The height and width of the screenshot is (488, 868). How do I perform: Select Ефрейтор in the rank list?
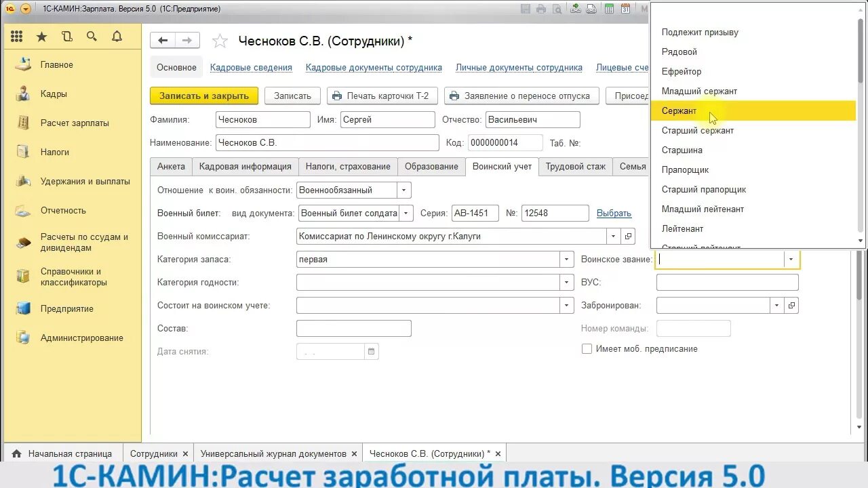coord(753,71)
